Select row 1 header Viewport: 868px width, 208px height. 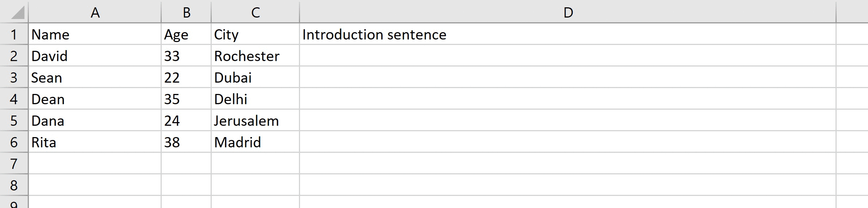[x=14, y=34]
